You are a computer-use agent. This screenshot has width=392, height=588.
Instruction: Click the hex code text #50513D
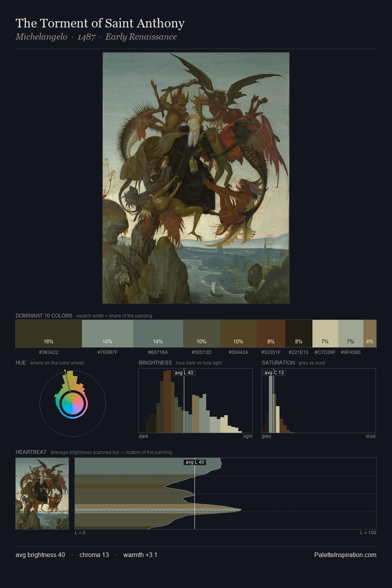(201, 352)
